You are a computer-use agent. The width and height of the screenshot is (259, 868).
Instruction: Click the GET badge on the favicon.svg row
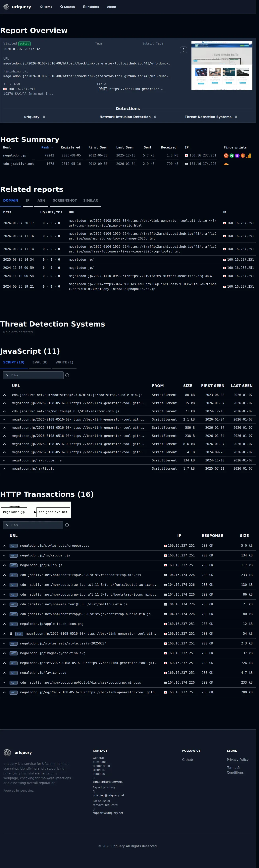(14, 673)
